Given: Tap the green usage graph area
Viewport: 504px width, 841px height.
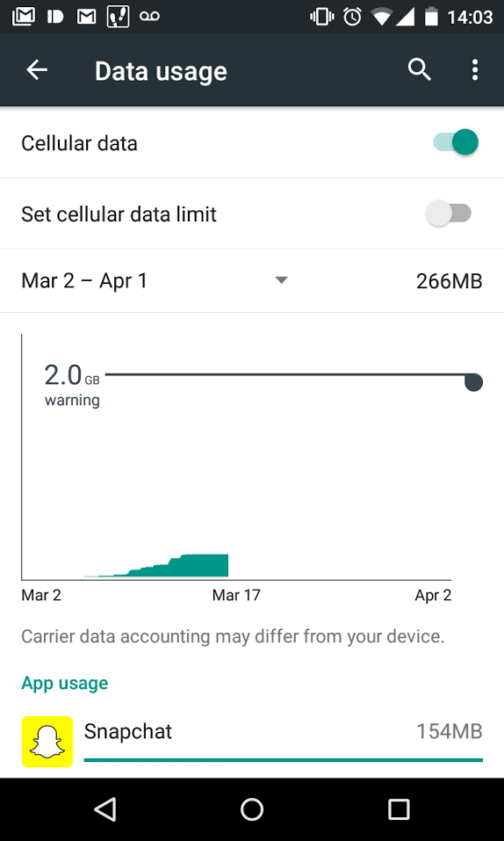Looking at the screenshot, I should (156, 567).
